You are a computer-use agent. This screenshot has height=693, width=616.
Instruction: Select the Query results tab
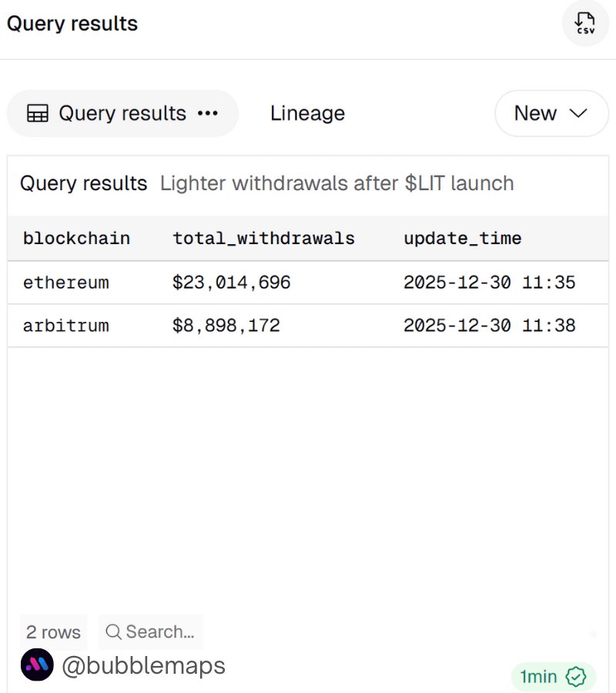click(x=122, y=114)
